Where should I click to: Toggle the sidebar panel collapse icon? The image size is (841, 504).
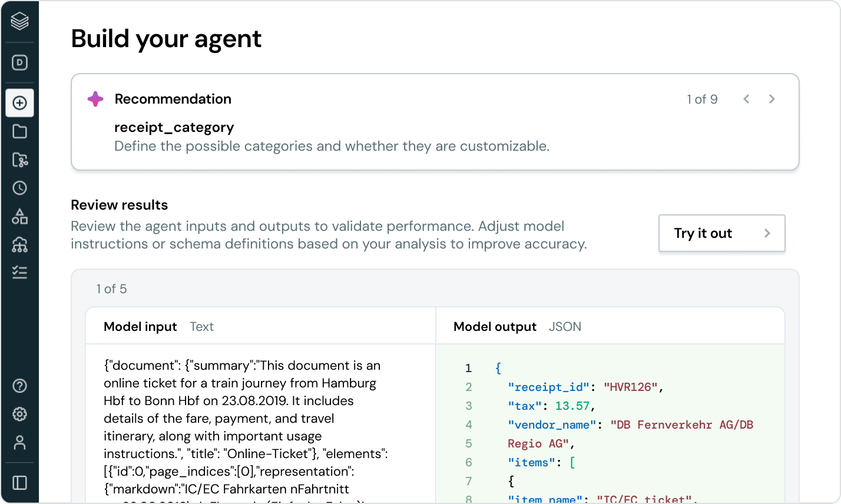[x=19, y=483]
